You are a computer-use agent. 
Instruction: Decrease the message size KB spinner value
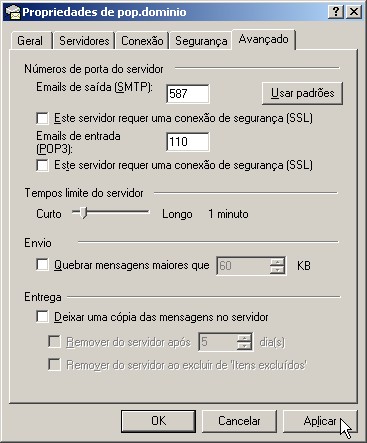[x=277, y=270]
